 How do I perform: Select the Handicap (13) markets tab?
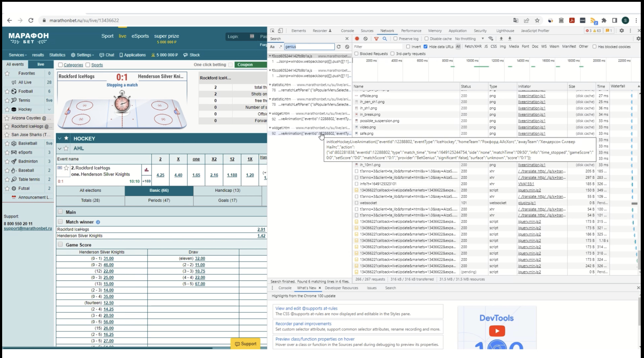228,190
